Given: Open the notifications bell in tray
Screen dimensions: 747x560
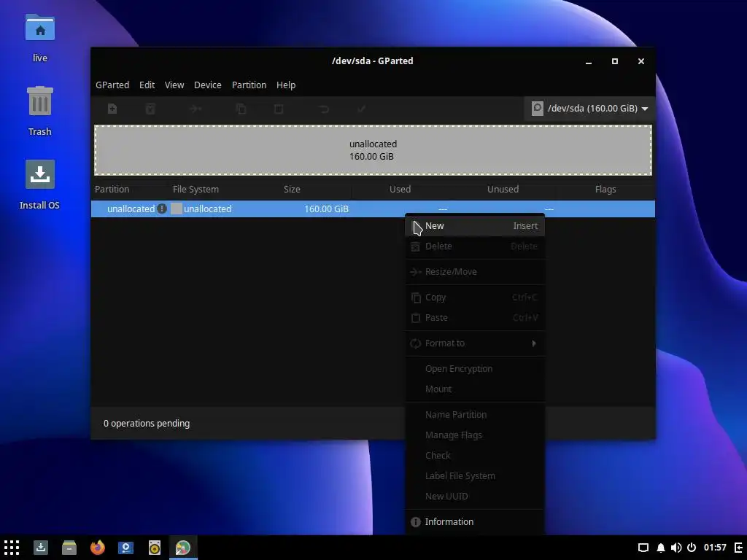Looking at the screenshot, I should (661, 548).
